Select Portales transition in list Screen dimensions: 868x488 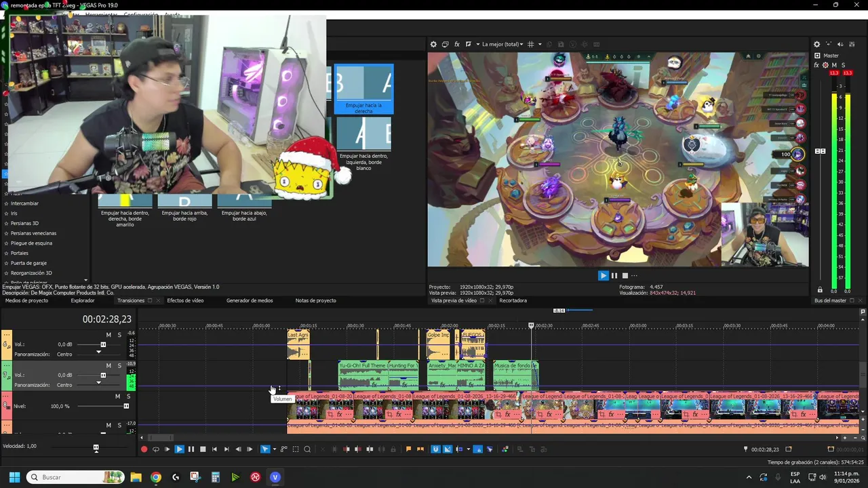[20, 253]
